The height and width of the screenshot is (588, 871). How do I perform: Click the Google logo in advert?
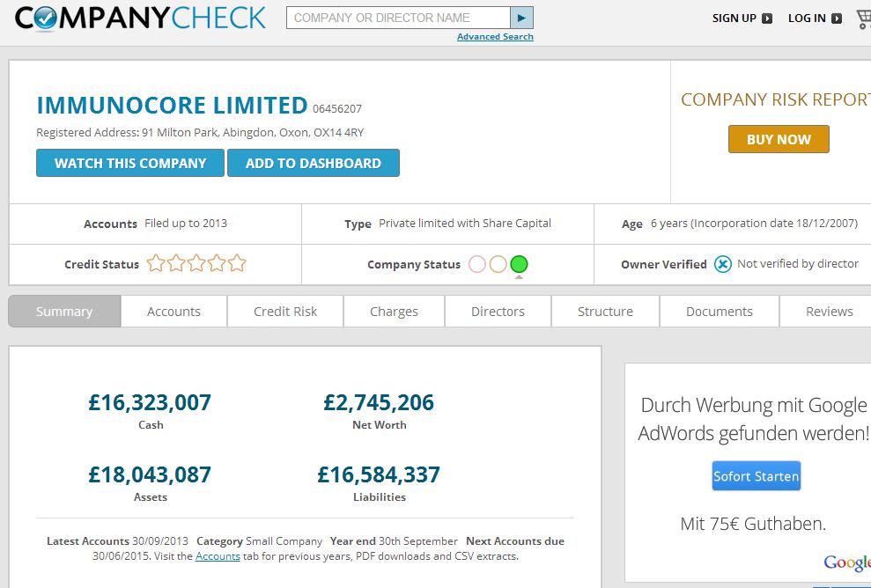coord(847,562)
